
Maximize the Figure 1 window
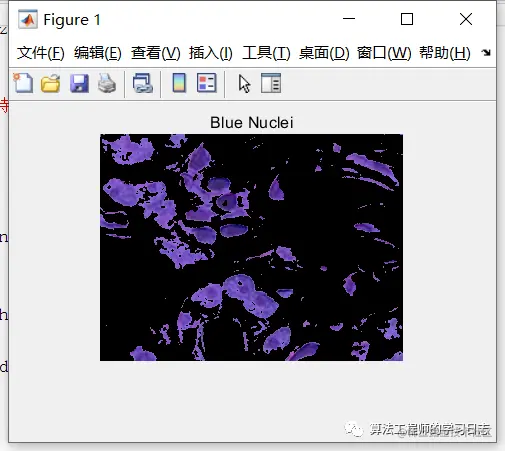pos(407,19)
